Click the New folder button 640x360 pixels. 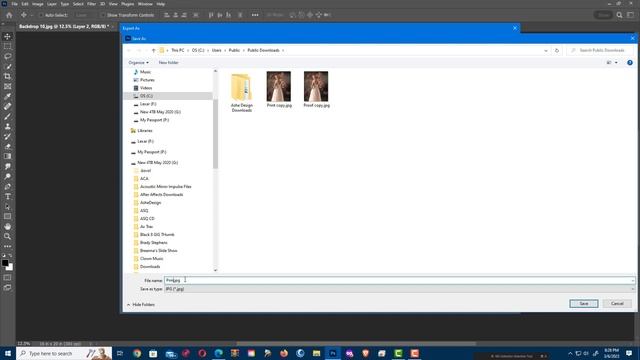point(168,62)
